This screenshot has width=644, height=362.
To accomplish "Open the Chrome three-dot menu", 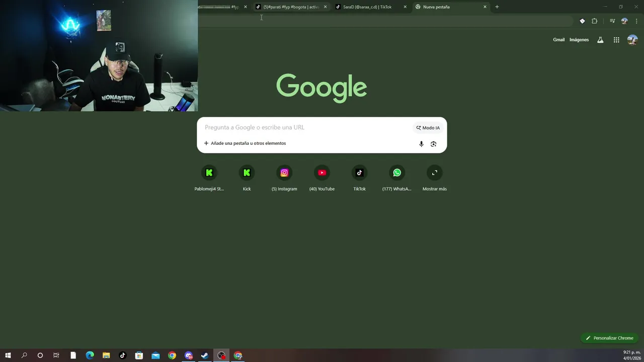I will [636, 21].
